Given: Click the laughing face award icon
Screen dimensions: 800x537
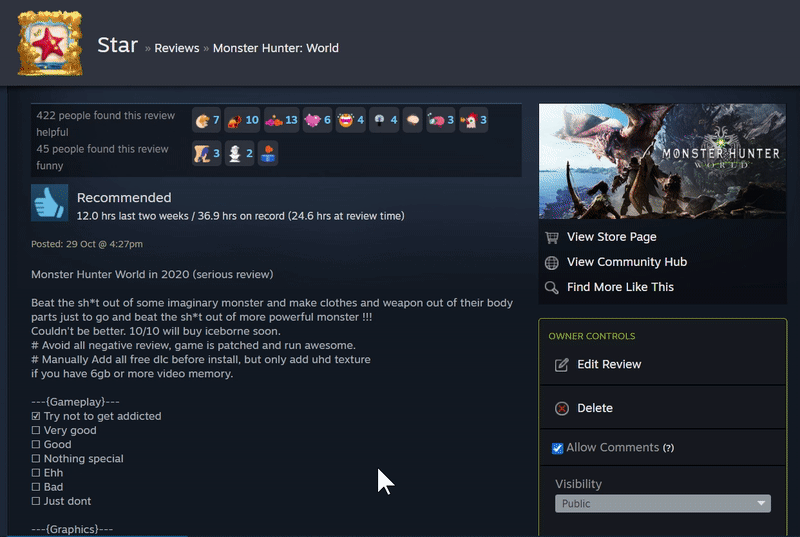Looking at the screenshot, I should coord(345,120).
